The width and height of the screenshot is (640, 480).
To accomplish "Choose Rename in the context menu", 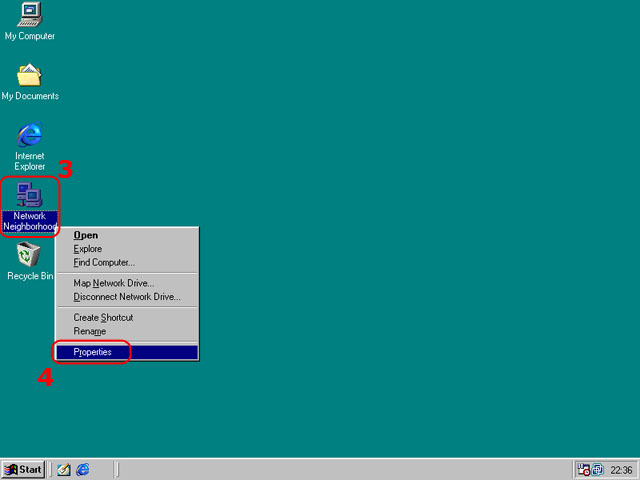I will (127, 331).
